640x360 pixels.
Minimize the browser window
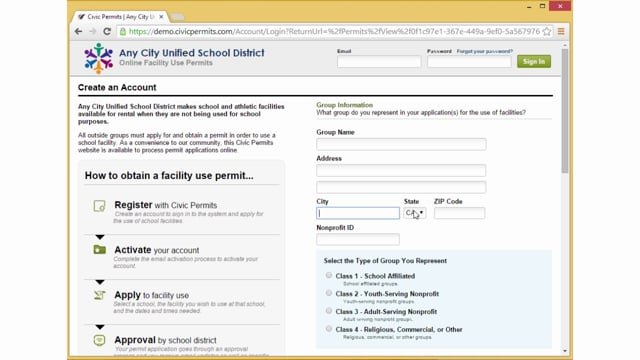[529, 7]
